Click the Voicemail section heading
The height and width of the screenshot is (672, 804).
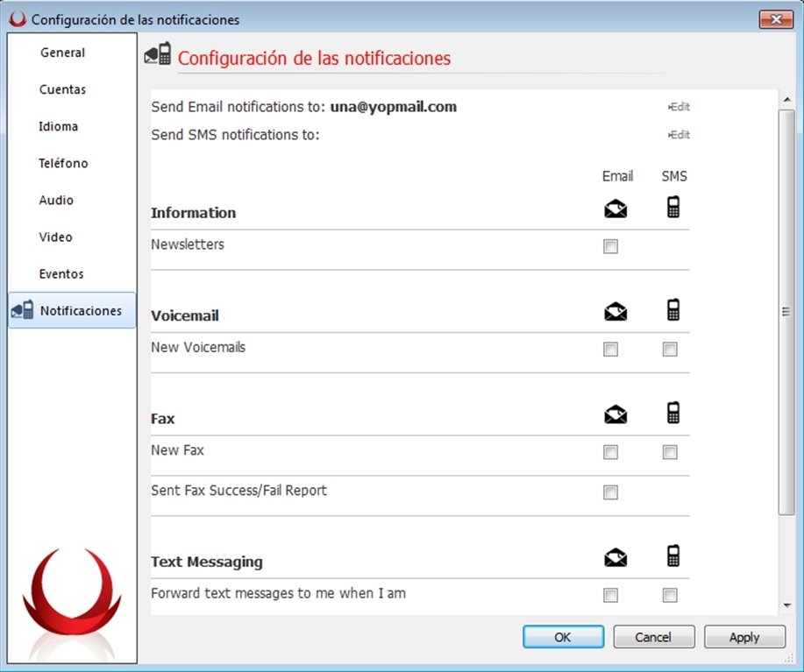[x=185, y=315]
